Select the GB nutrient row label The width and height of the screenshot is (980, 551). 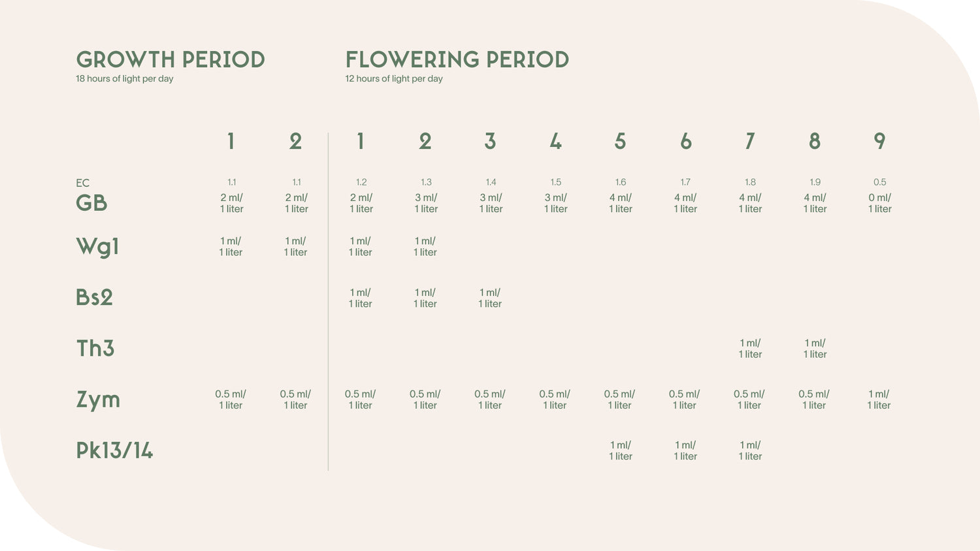tap(91, 203)
